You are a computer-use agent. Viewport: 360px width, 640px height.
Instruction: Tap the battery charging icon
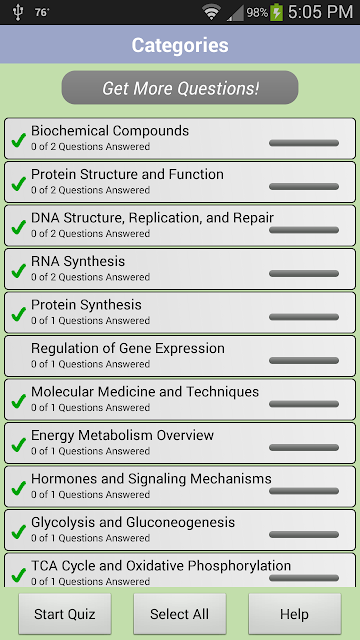(x=276, y=12)
